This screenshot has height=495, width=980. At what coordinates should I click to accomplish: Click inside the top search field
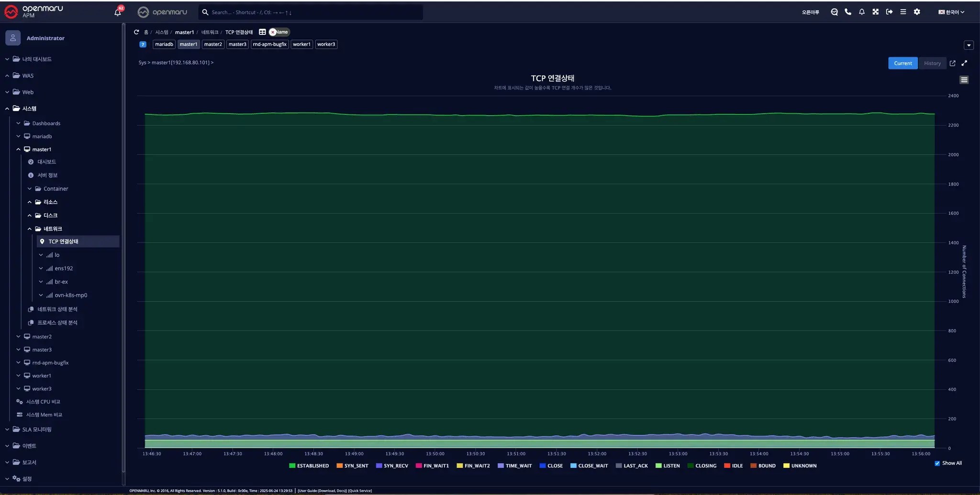tap(310, 12)
